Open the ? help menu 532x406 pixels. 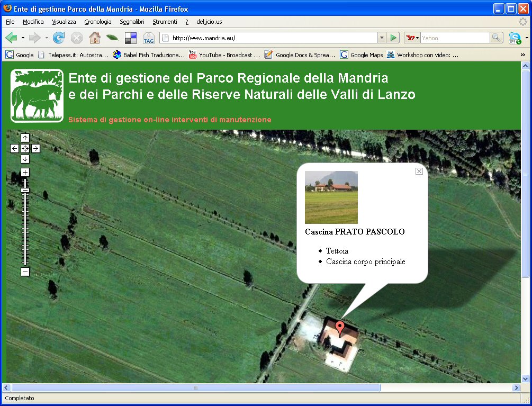187,22
